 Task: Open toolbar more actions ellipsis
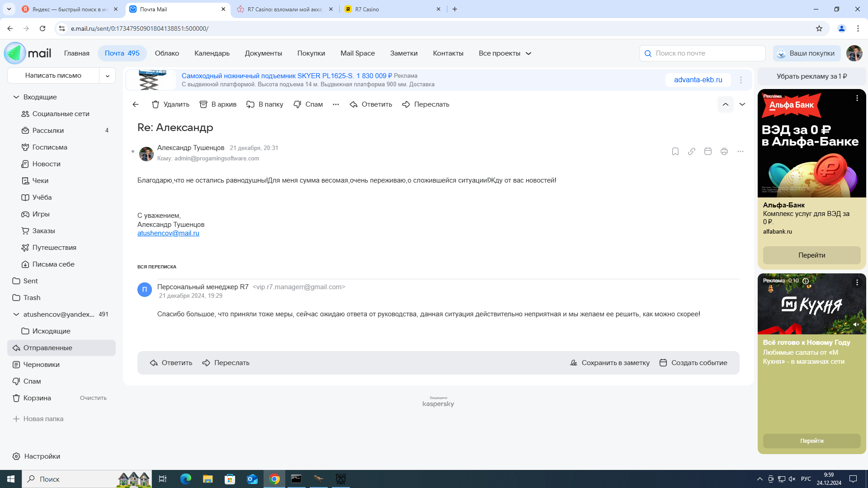click(x=336, y=104)
